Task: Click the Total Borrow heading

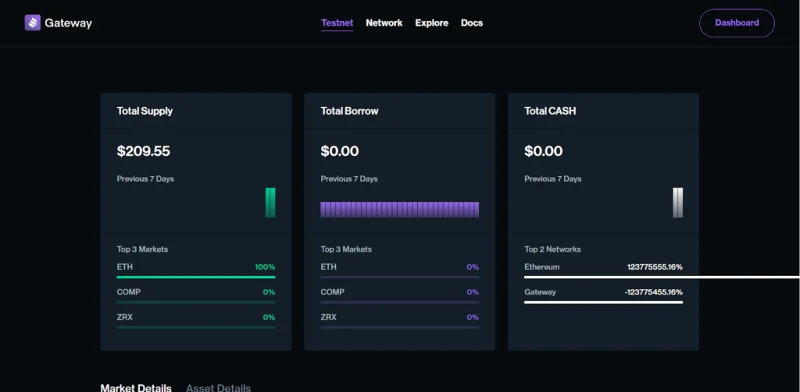Action: (x=349, y=111)
